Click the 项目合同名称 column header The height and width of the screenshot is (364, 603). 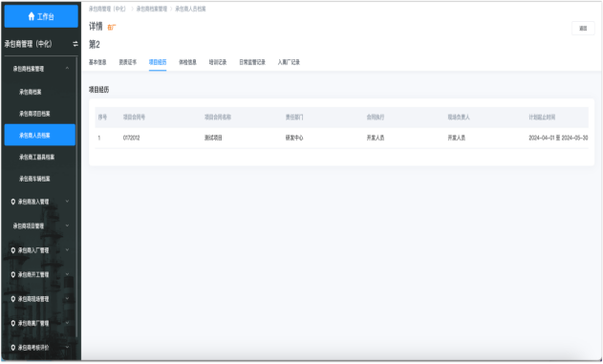pos(218,118)
